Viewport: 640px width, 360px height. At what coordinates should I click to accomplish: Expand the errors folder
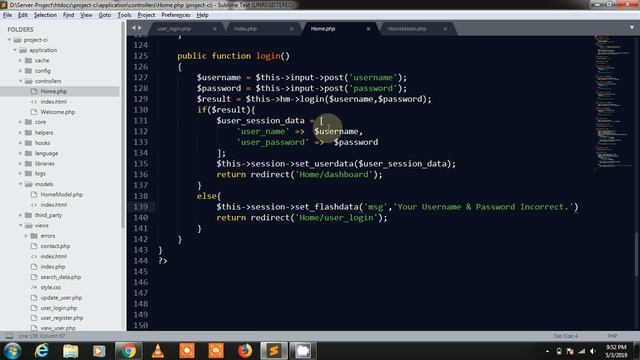(26, 236)
